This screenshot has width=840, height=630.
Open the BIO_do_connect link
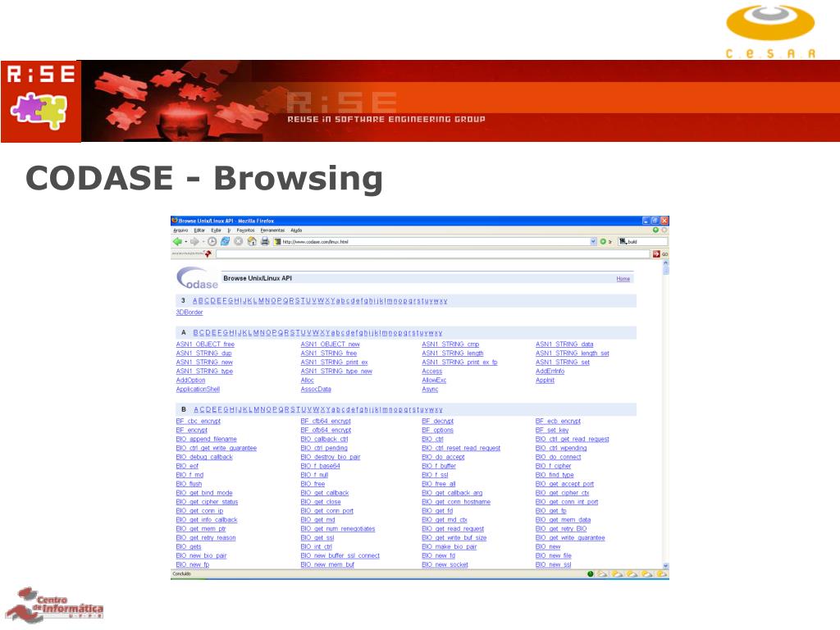558,457
